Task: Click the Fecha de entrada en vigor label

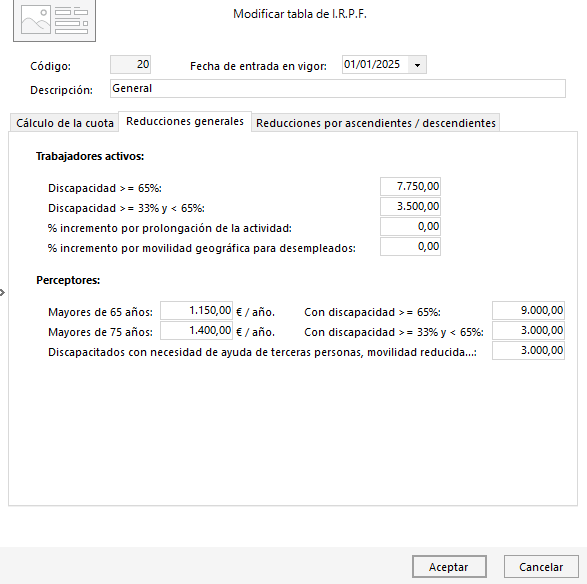Action: pos(258,66)
